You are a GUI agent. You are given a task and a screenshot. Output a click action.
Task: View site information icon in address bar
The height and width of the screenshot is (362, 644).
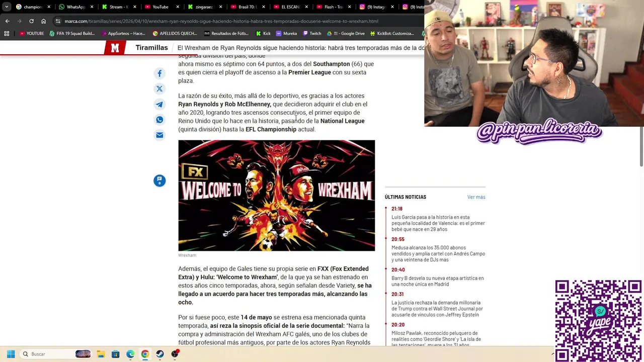click(58, 21)
